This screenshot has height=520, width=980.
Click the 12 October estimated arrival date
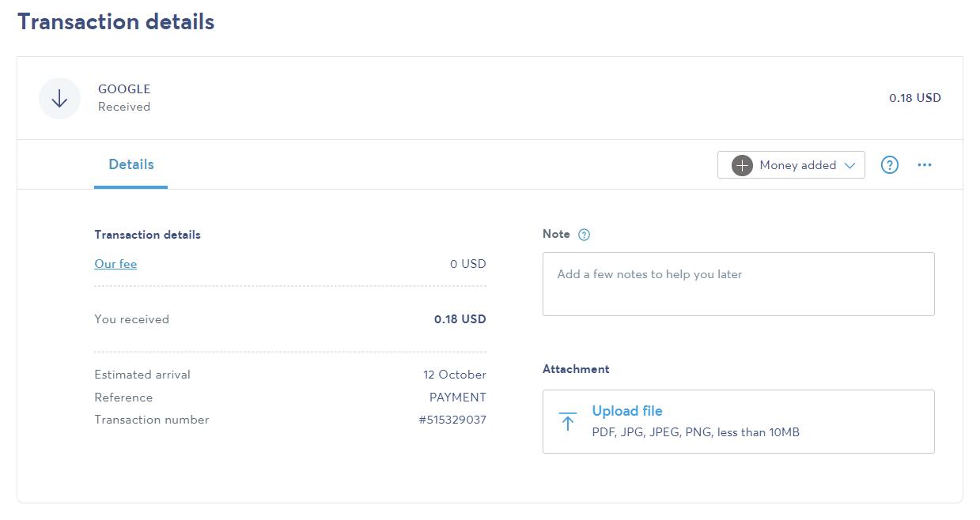pos(455,375)
